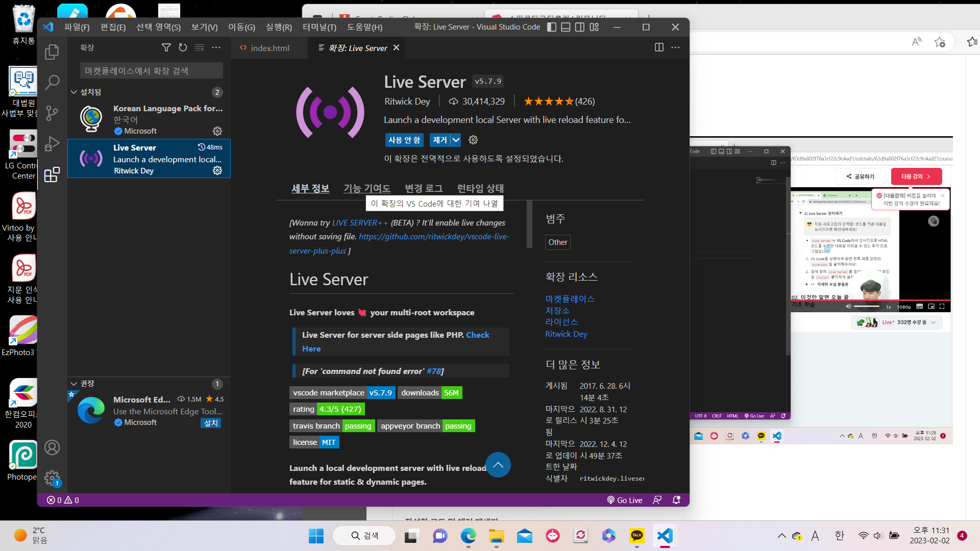Screen dimensions: 980x551
Task: Open the manage gear on the Live Server list item
Action: click(217, 170)
